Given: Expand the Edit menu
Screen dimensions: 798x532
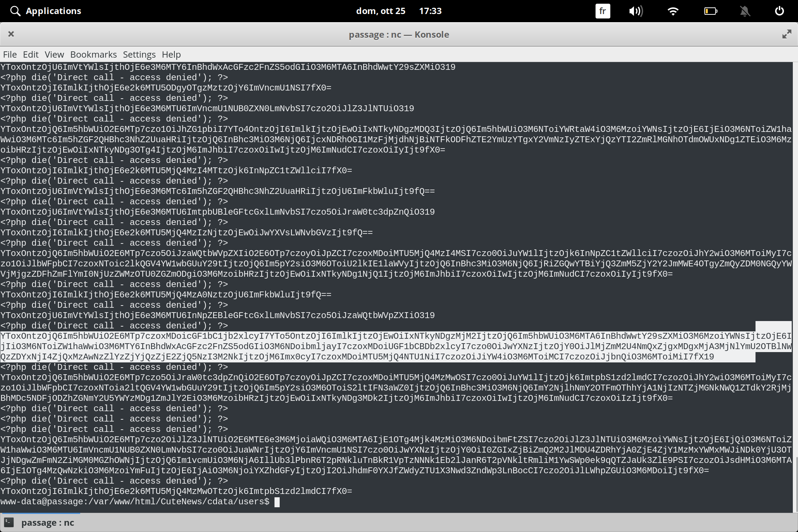Looking at the screenshot, I should (31, 54).
